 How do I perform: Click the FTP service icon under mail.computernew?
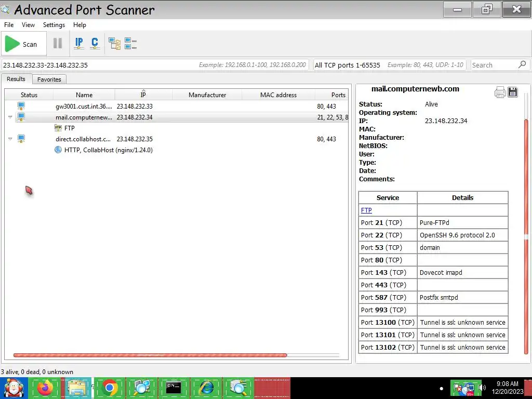pos(58,128)
